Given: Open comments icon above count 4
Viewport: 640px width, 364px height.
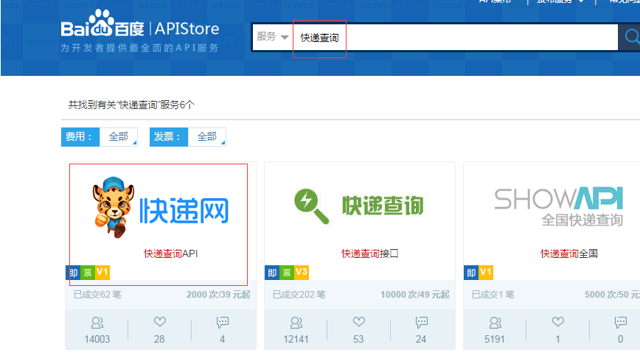Looking at the screenshot, I should click(223, 323).
